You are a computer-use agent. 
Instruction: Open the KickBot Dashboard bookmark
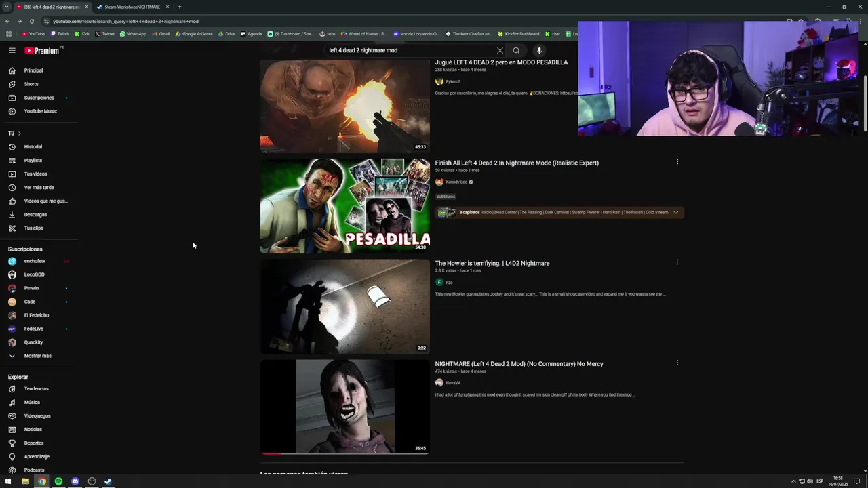tap(518, 34)
